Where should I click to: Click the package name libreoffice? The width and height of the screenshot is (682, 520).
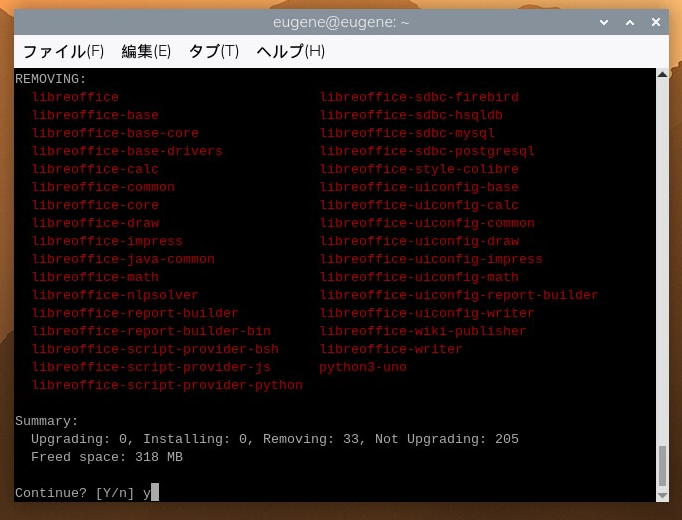point(75,97)
